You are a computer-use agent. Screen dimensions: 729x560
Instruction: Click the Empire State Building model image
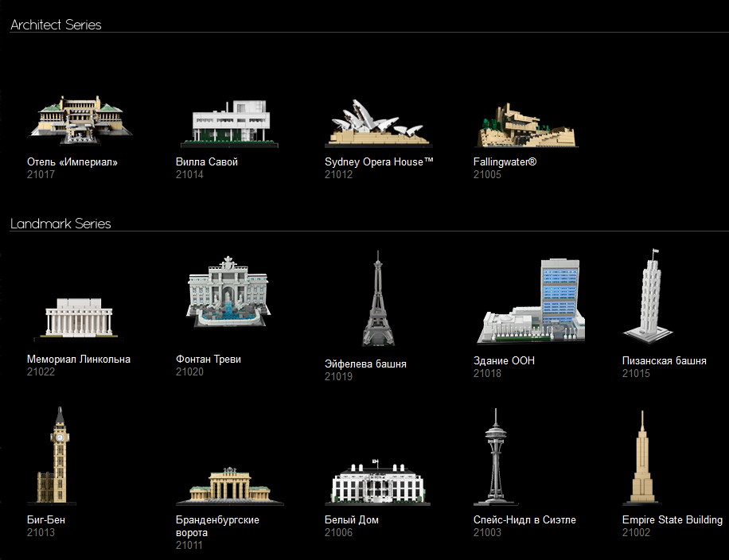coord(642,458)
